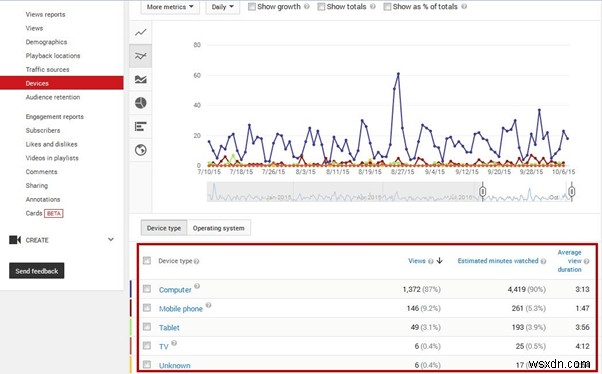Check the Computer row checkbox
The image size is (602, 374).
147,288
